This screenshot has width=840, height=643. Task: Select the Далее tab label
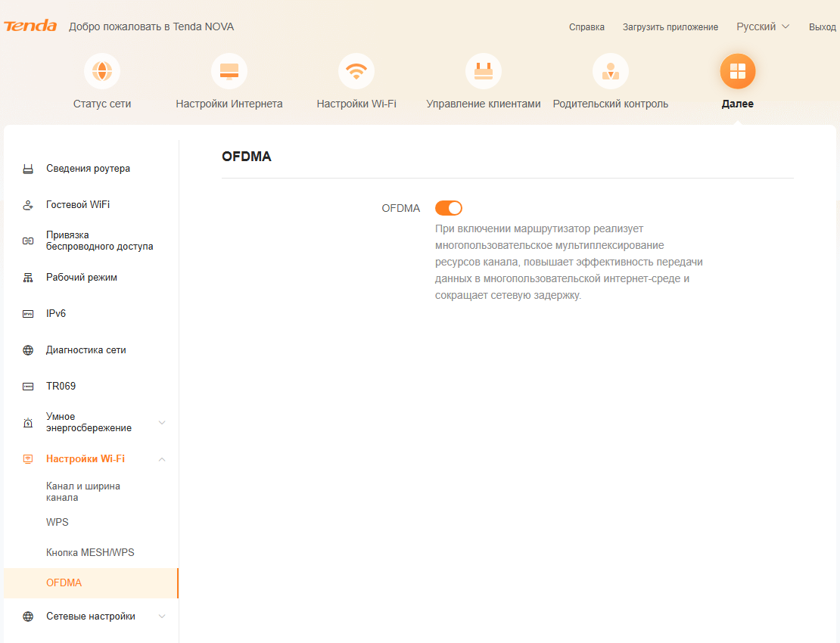click(738, 104)
